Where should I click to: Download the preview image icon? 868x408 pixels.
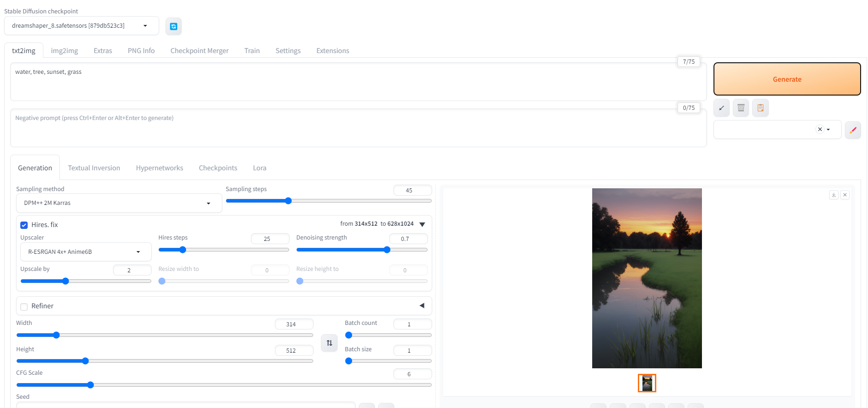(833, 195)
